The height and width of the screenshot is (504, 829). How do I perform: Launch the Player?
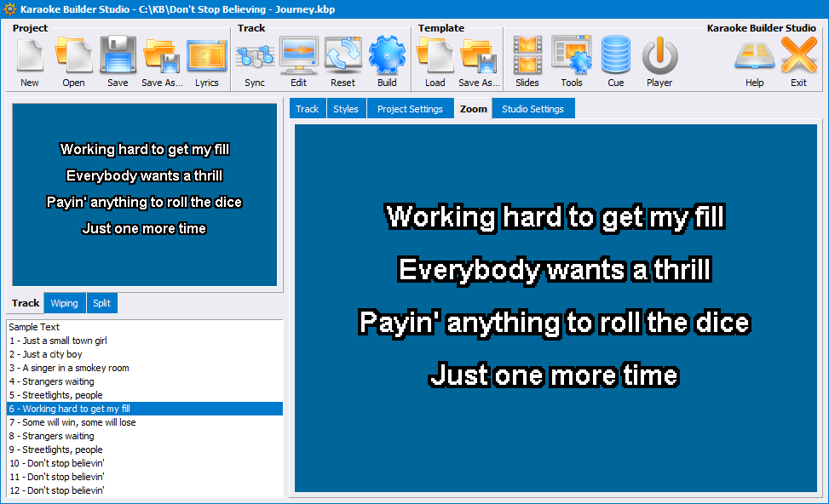click(659, 62)
